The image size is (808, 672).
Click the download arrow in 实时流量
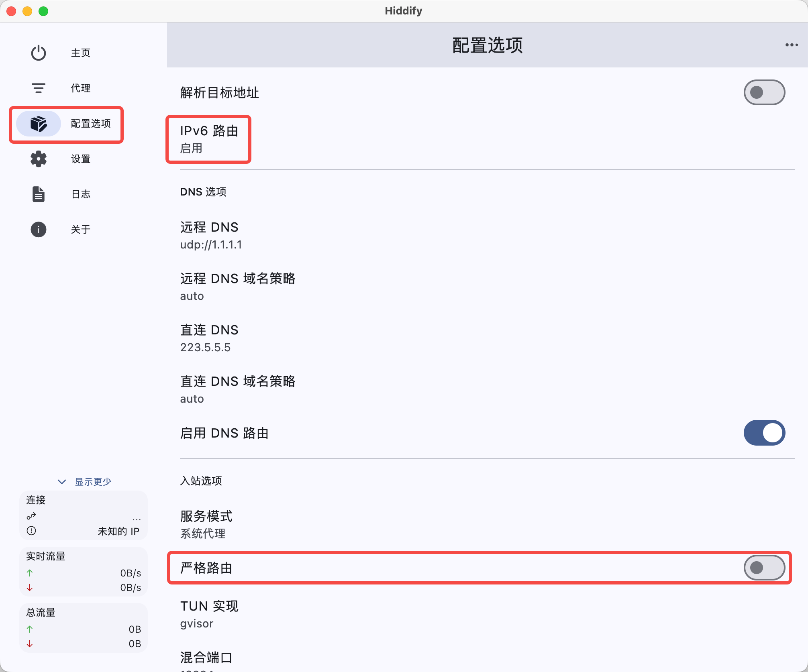(x=30, y=588)
